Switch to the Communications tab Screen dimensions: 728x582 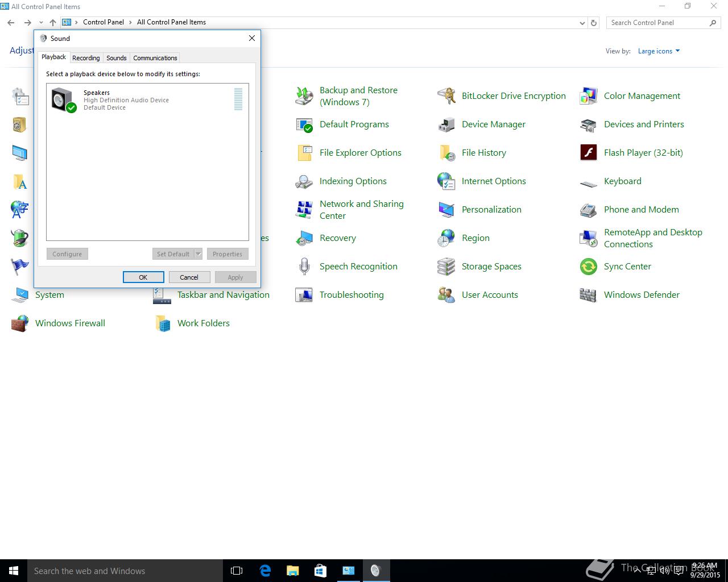[x=155, y=58]
